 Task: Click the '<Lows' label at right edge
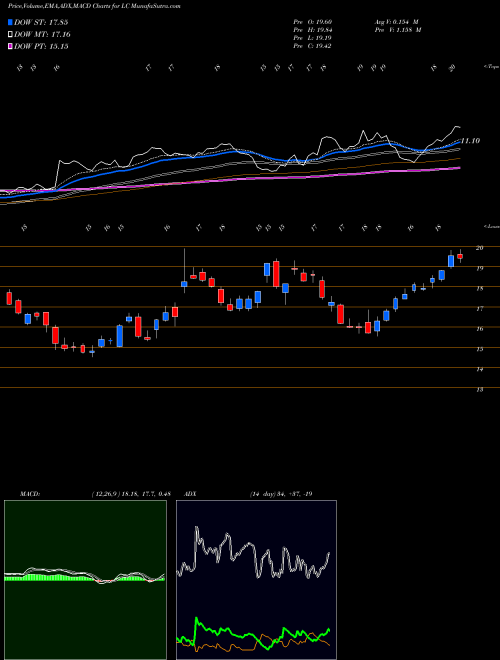491,226
